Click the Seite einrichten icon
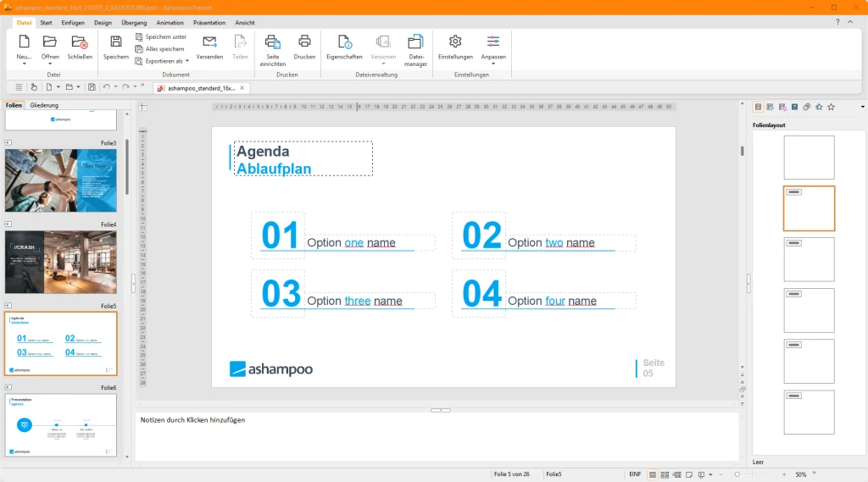Viewport: 868px width, 482px height. tap(272, 42)
